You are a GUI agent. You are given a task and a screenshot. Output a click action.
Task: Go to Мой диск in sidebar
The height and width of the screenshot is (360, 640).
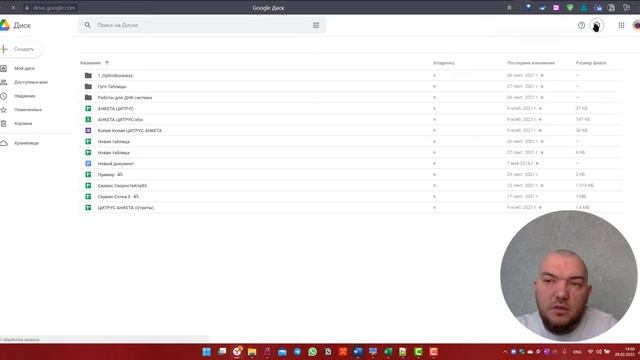coord(24,69)
